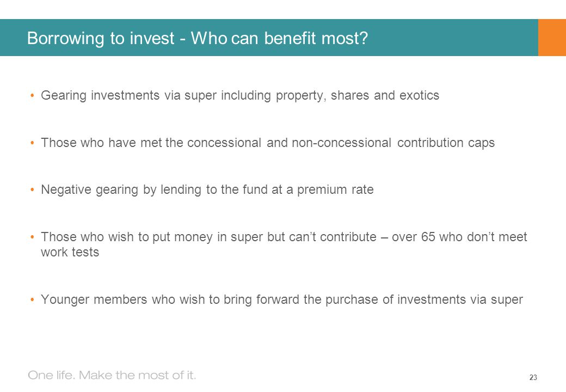Click the slide number 23

pos(533,377)
